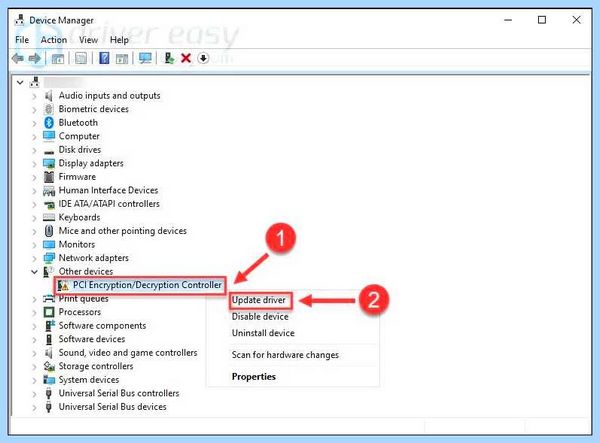
Task: Click the red X Uninstall device toolbar icon
Action: [x=186, y=58]
